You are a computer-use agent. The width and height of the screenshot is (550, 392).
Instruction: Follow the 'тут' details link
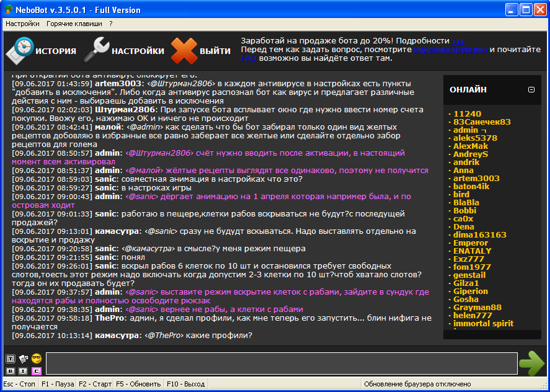point(458,40)
